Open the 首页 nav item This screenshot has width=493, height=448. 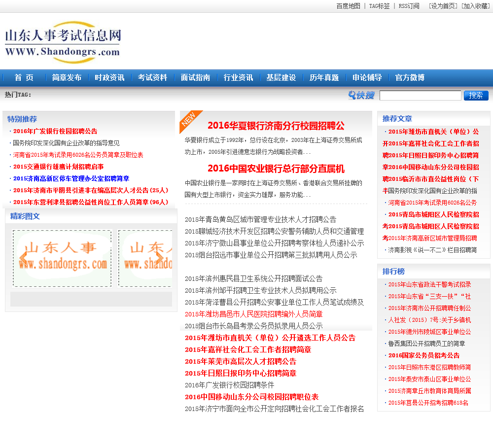click(x=24, y=77)
